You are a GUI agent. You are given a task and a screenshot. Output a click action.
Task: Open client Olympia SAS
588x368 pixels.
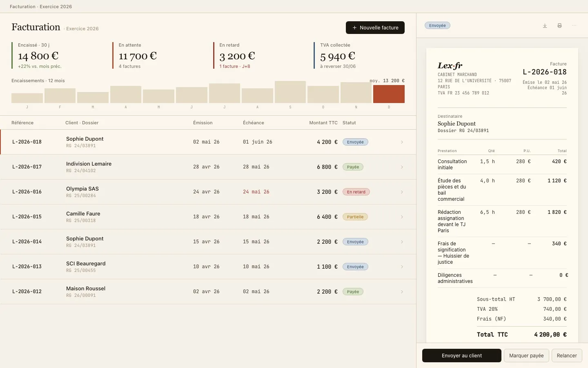tap(82, 188)
